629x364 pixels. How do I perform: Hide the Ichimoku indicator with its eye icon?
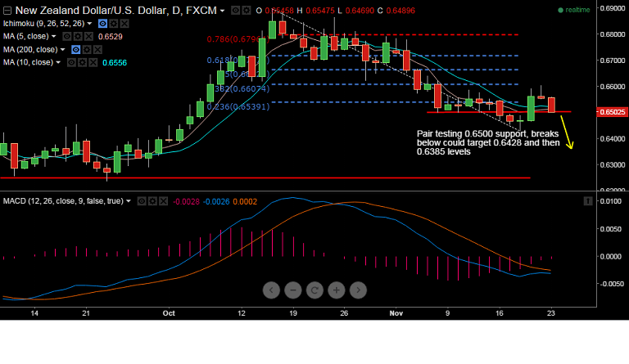(102, 24)
